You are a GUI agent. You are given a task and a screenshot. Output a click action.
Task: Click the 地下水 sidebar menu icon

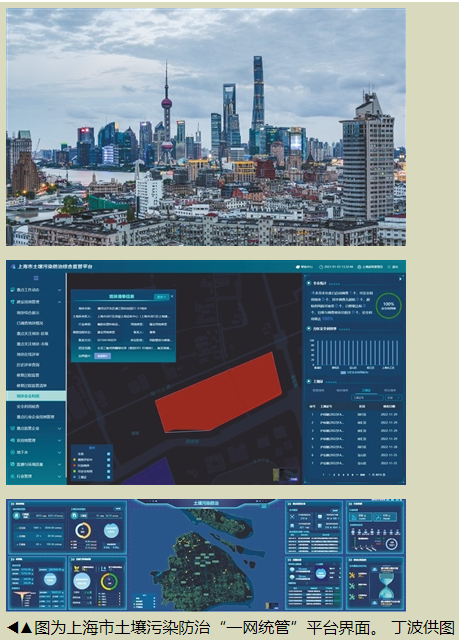13,452
